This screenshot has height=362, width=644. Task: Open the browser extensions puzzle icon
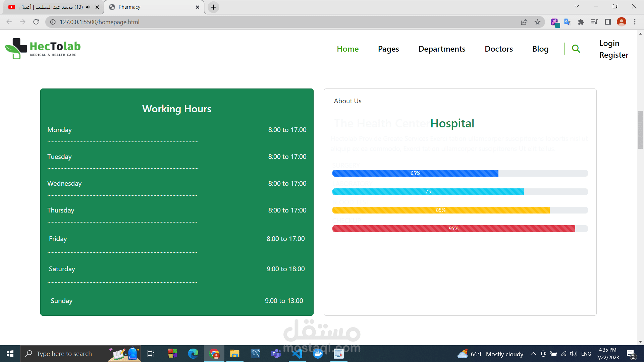coord(581,22)
